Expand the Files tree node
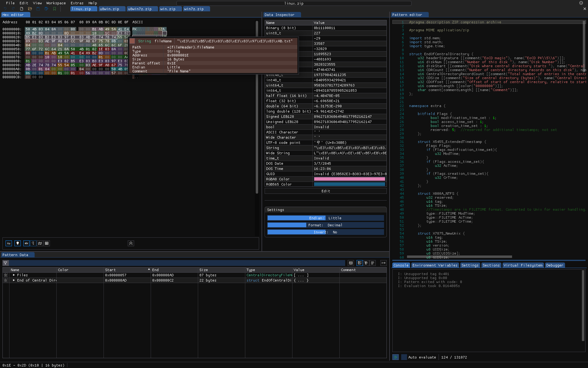The height and width of the screenshot is (368, 588). point(14,275)
